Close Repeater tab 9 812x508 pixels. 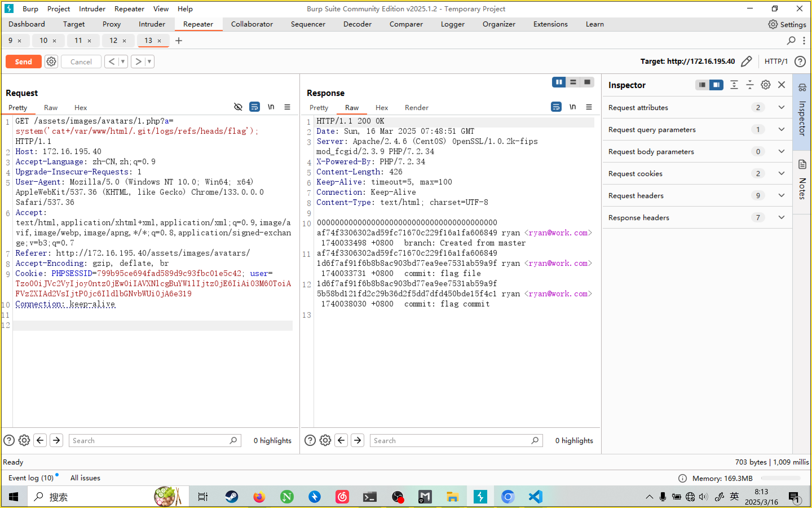click(x=19, y=41)
